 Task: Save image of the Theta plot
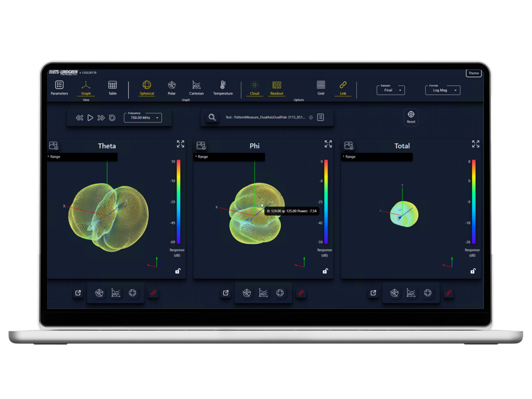coord(54,145)
